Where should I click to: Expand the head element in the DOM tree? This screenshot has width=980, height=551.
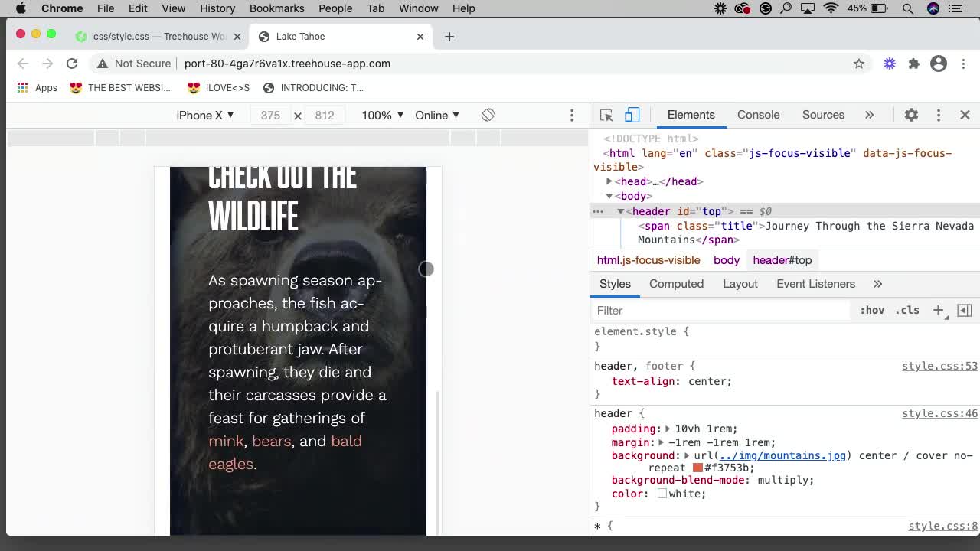coord(609,181)
